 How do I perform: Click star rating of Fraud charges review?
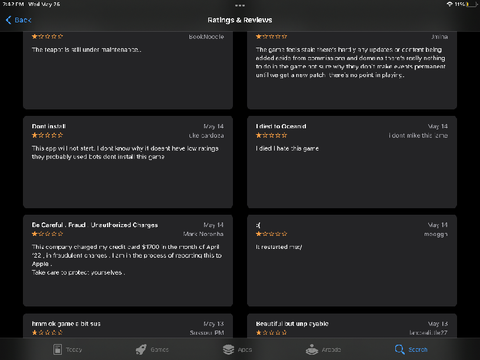click(x=47, y=234)
